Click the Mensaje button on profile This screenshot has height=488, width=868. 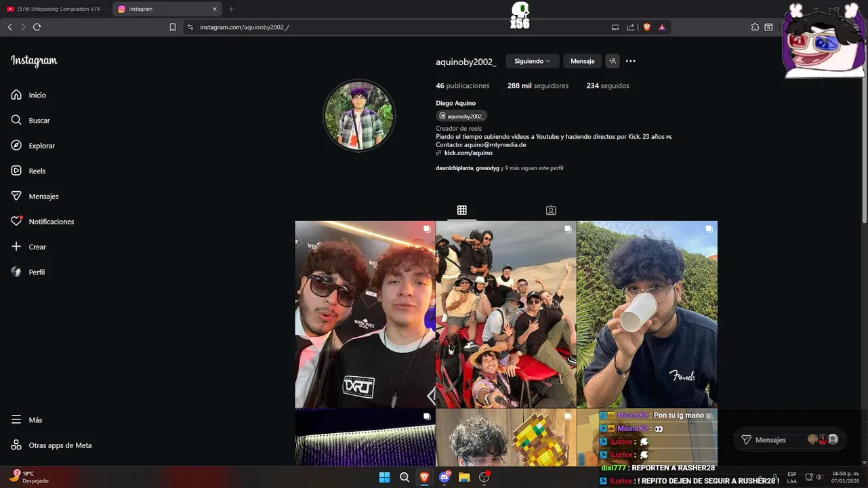582,61
